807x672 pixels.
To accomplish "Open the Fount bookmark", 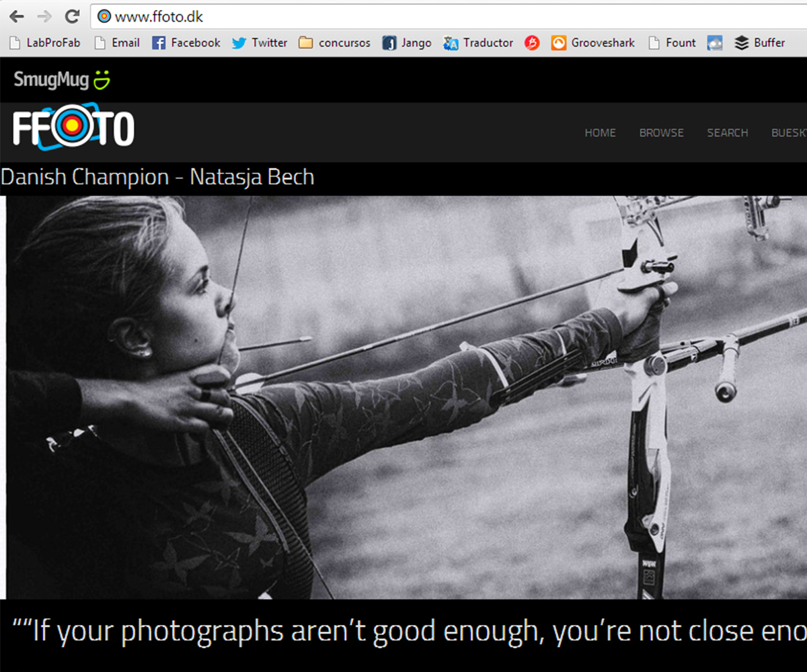I will tap(672, 43).
